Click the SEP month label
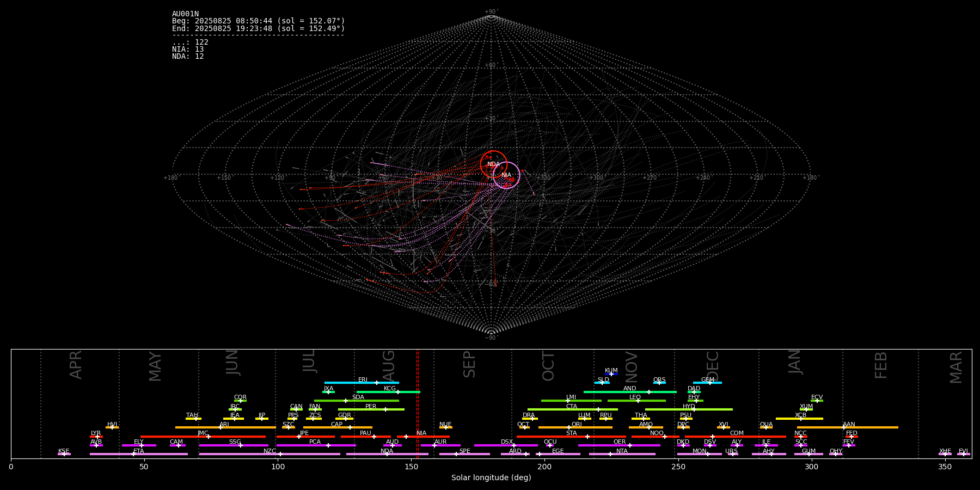The image size is (980, 490). coord(469,364)
